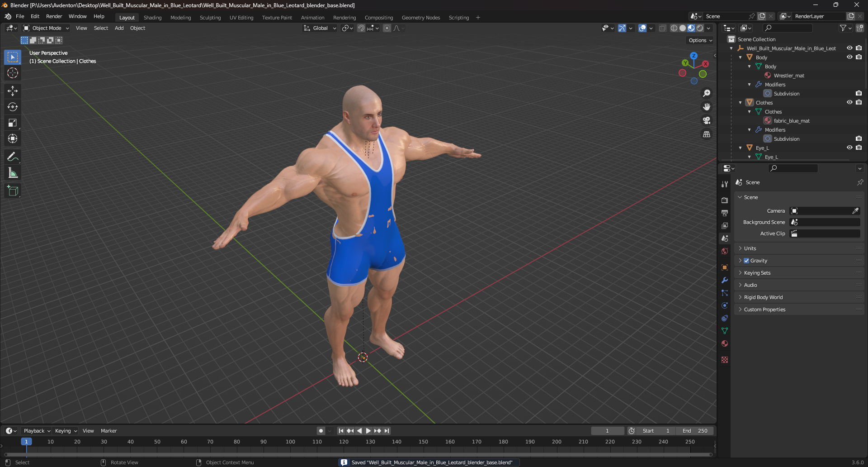The width and height of the screenshot is (868, 467).
Task: Click the Play animation button
Action: (x=368, y=431)
